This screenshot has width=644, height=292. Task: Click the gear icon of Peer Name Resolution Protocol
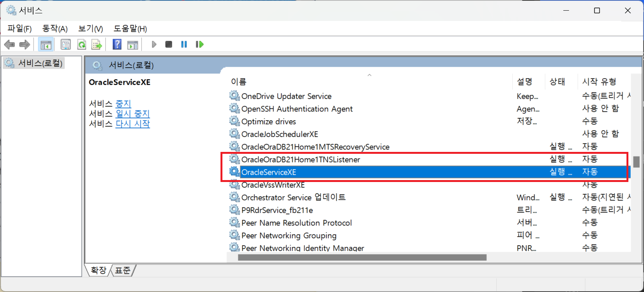click(x=234, y=222)
